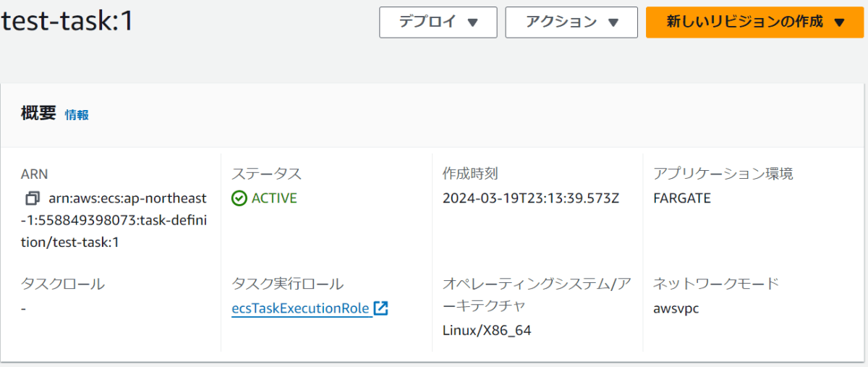Click the test-task:1 page title
868x367 pixels.
(x=67, y=22)
